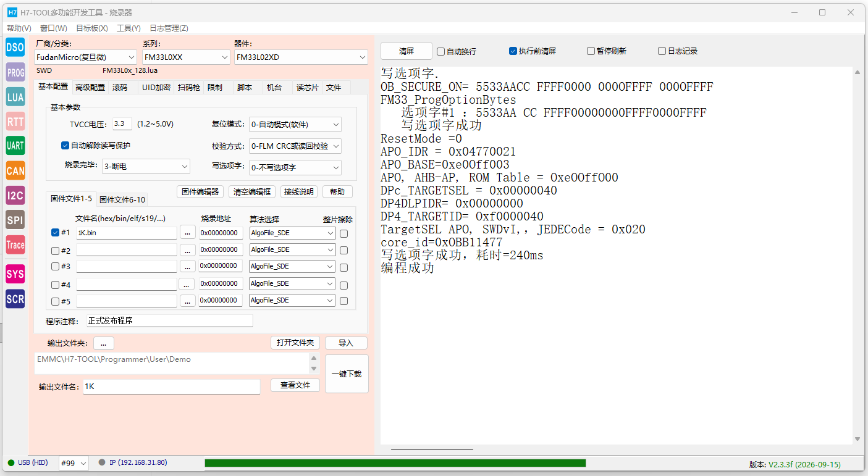Open the LUA script sidebar tool

point(15,96)
